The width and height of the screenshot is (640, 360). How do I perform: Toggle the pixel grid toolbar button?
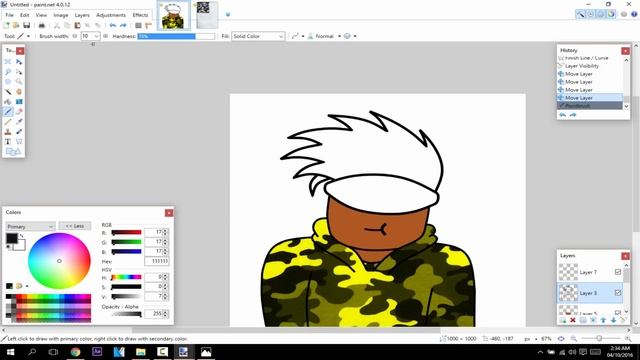[138, 25]
